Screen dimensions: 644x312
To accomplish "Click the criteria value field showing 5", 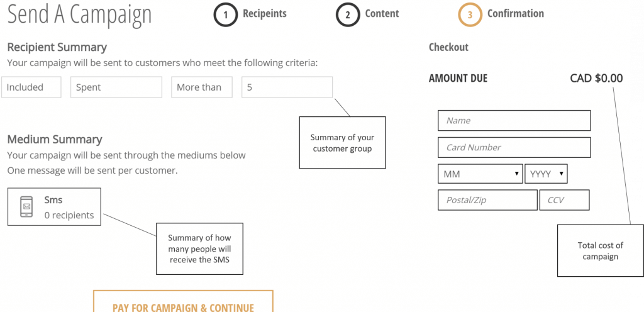I will pos(287,87).
